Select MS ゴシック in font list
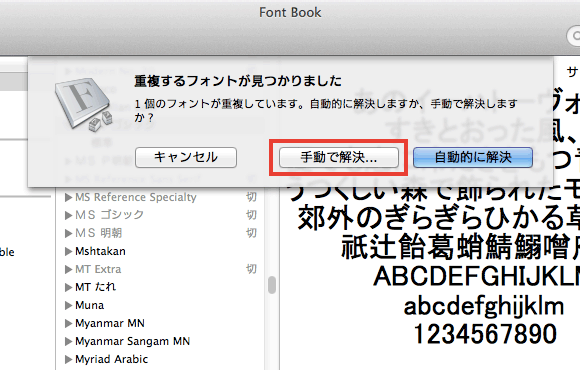This screenshot has width=580, height=370. coord(109,215)
